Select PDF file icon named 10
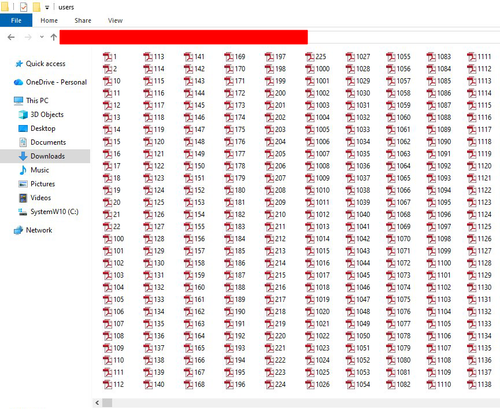This screenshot has height=409, width=500. tap(107, 81)
